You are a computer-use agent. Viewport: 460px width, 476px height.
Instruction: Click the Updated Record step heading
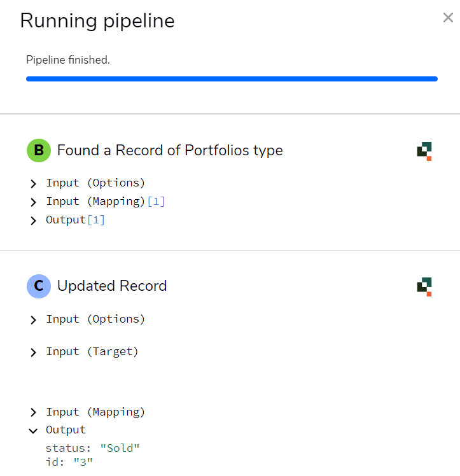112,286
